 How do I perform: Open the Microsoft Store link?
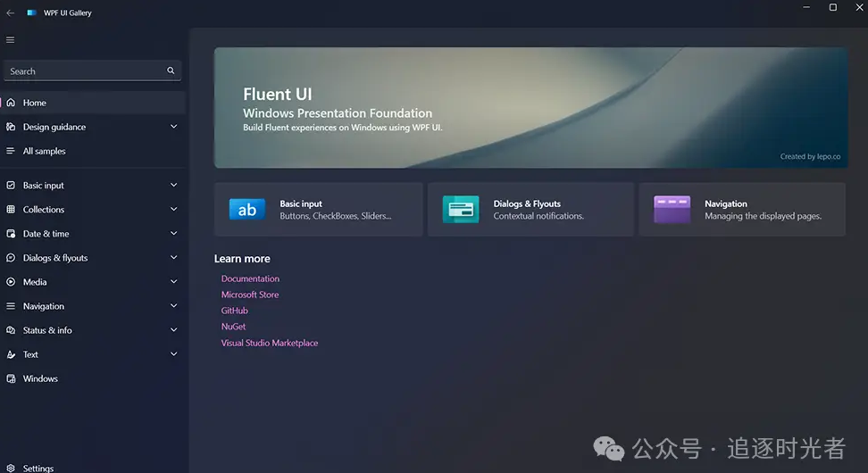250,295
